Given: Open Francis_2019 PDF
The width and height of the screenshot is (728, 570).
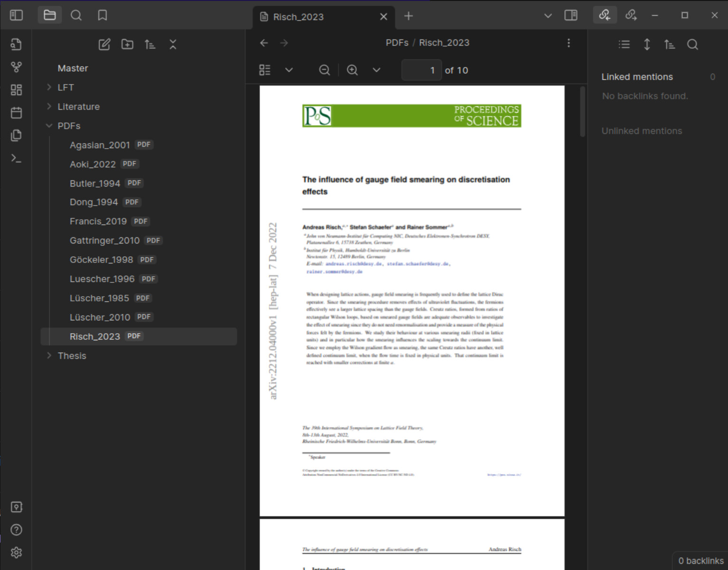Looking at the screenshot, I should (139, 221).
